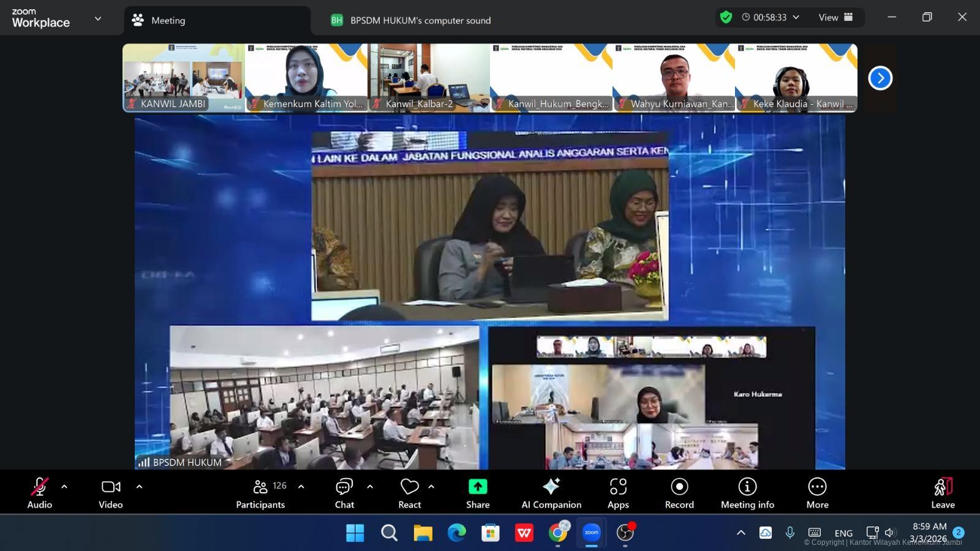Open the Zoom Workplace dropdown chevron
Screen dimensions: 980x551
[98, 18]
